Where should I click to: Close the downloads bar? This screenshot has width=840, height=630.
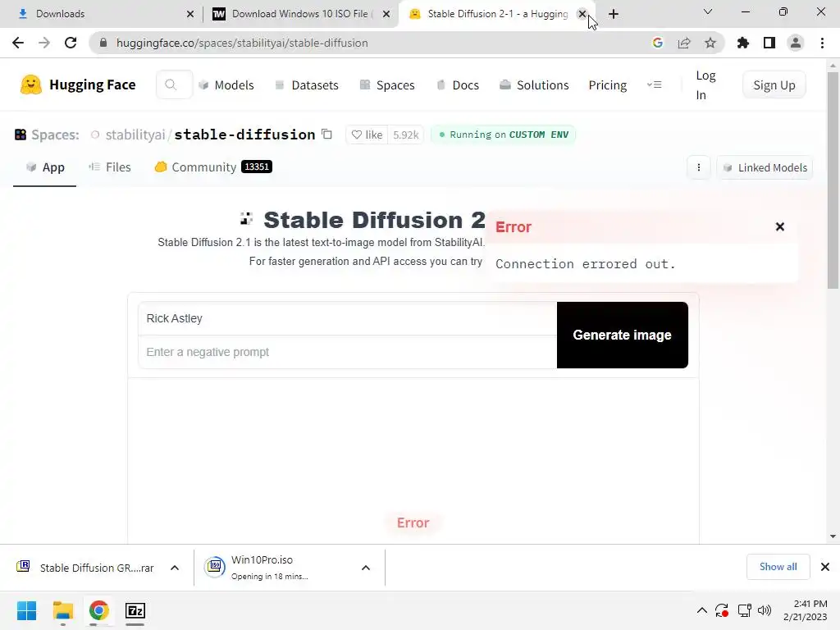point(825,567)
